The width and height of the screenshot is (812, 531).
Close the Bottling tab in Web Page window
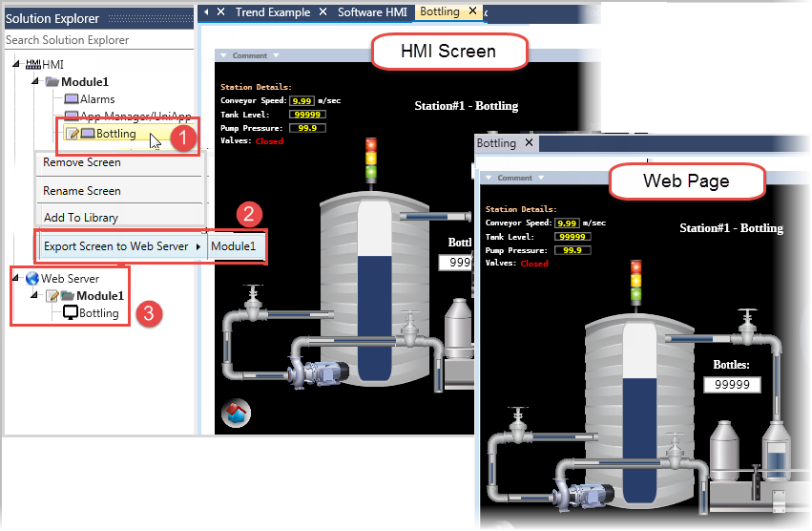click(x=529, y=142)
